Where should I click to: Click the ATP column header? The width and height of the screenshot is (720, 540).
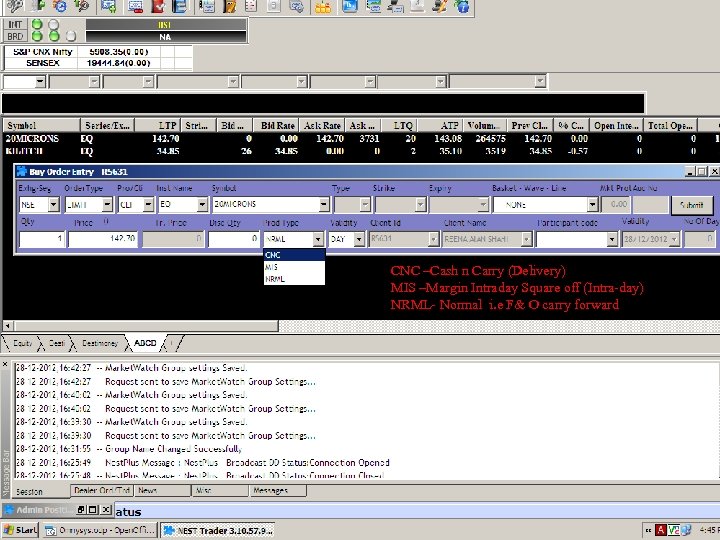point(439,125)
